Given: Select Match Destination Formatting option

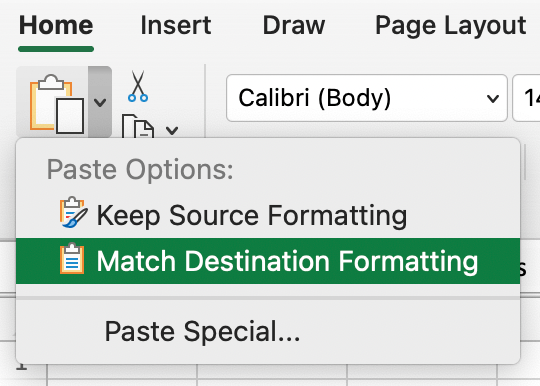Looking at the screenshot, I should [268, 261].
